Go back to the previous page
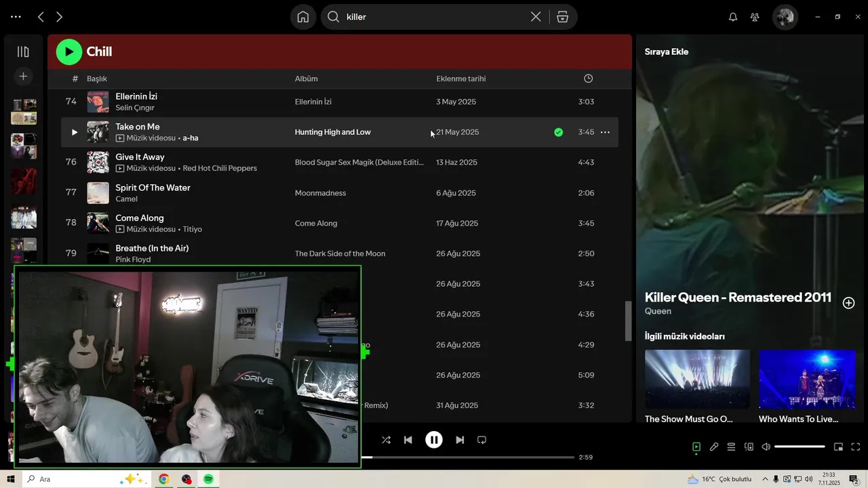The image size is (868, 488). tap(41, 17)
